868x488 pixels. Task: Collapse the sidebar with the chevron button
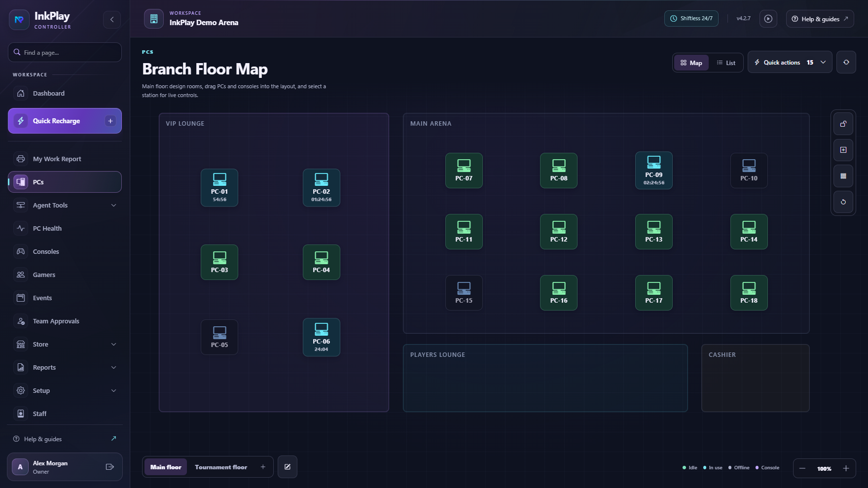(112, 20)
